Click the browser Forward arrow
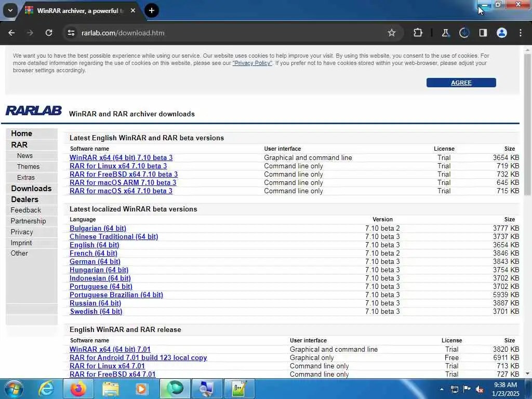 [x=30, y=33]
